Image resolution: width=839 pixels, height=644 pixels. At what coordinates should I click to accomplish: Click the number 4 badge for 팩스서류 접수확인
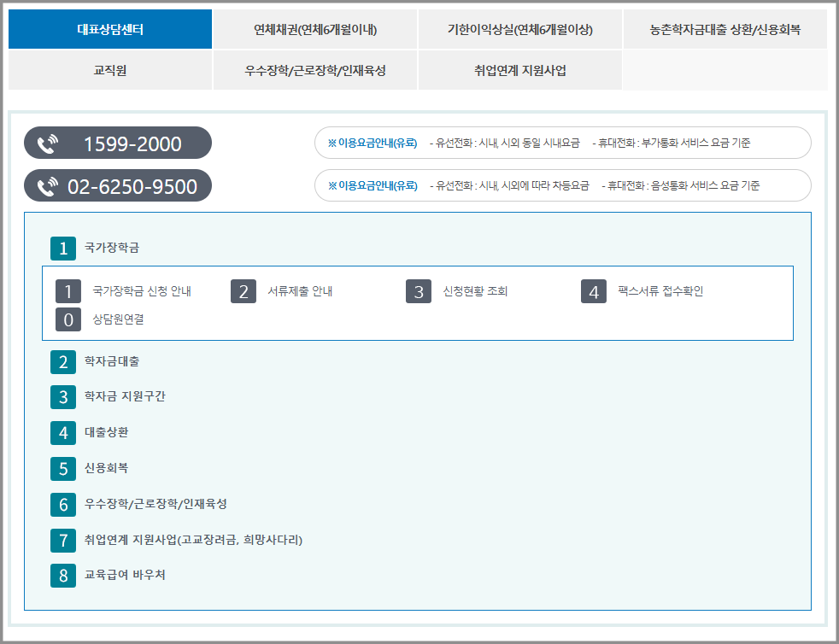coord(593,290)
